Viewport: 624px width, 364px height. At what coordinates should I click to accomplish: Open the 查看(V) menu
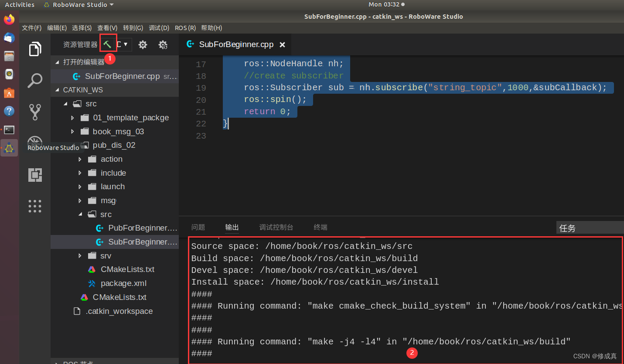click(107, 28)
